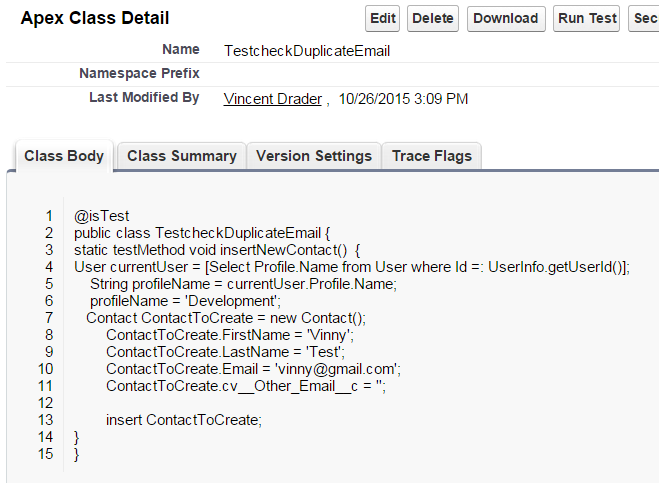Click the Run Test button
The height and width of the screenshot is (483, 659).
[587, 18]
